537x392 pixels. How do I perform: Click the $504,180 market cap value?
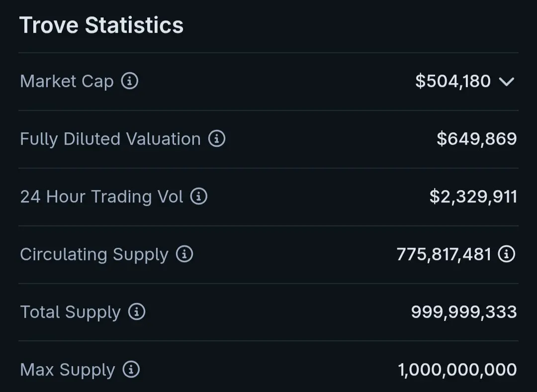453,81
